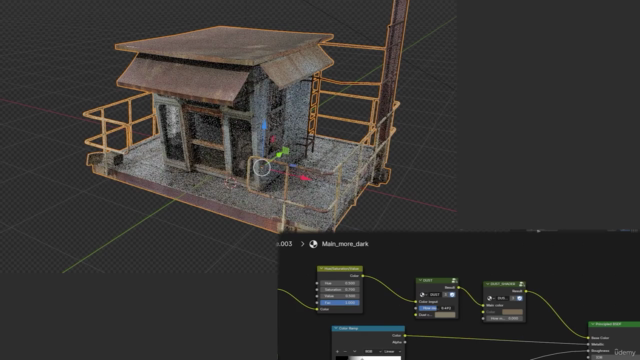Click the node group icon on DUST_SHADER header
The height and width of the screenshot is (360, 640).
coord(521,284)
